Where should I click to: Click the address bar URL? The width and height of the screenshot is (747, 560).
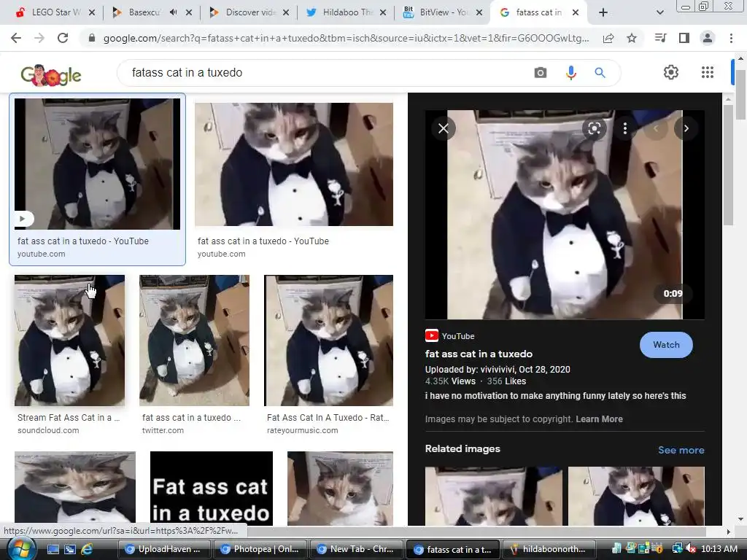[346, 38]
